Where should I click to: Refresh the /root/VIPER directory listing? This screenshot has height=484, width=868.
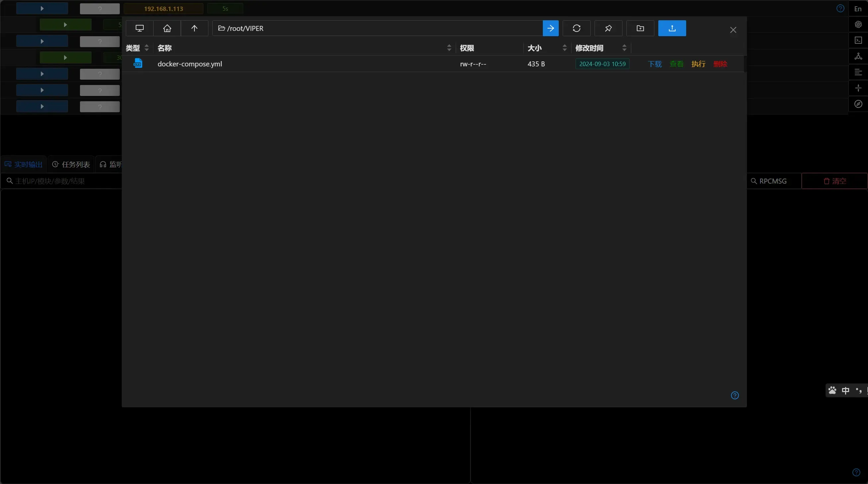(x=577, y=28)
